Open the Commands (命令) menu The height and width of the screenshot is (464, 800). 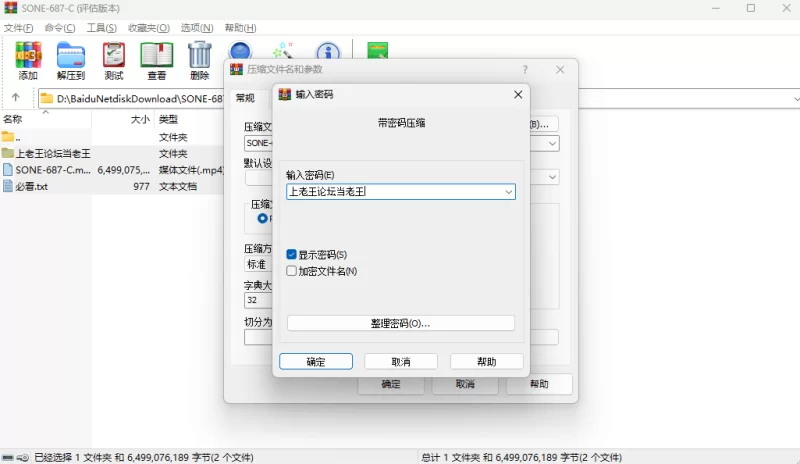click(x=60, y=28)
